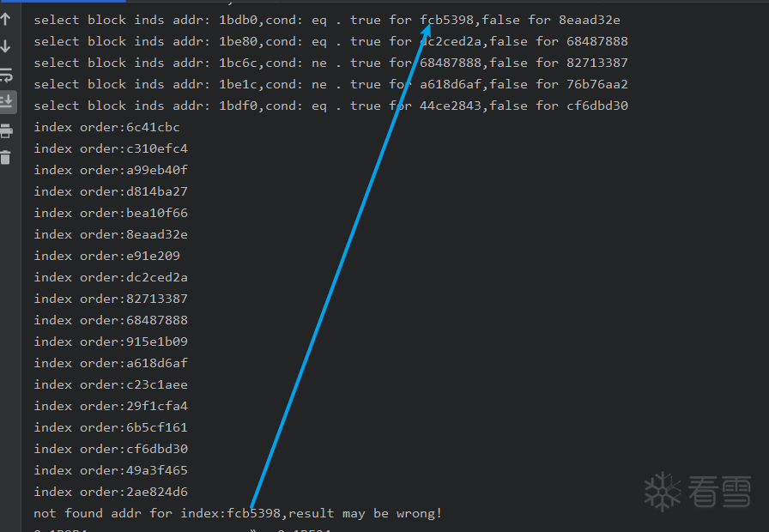The width and height of the screenshot is (769, 532).
Task: Click the 看雪 watermark logo
Action: coord(697,491)
